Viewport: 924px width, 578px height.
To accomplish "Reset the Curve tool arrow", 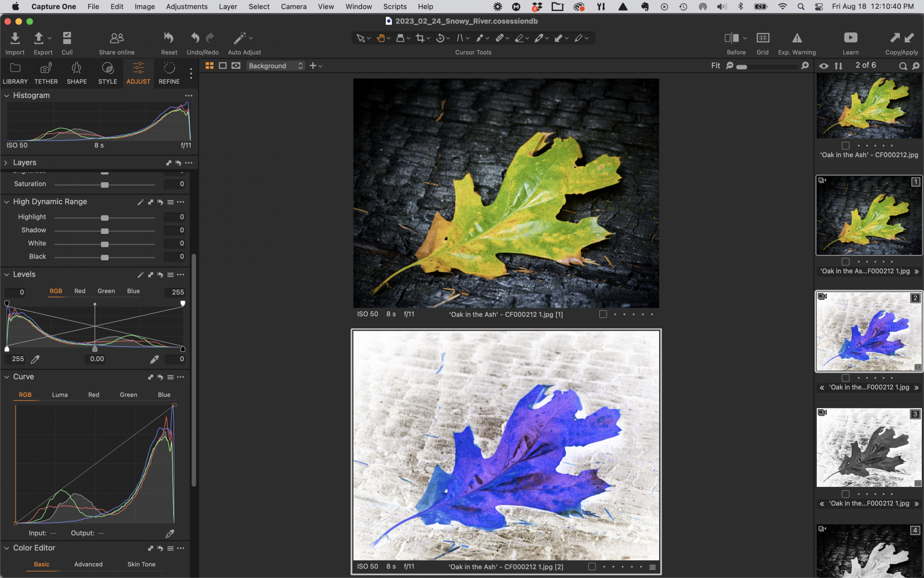I will click(160, 377).
